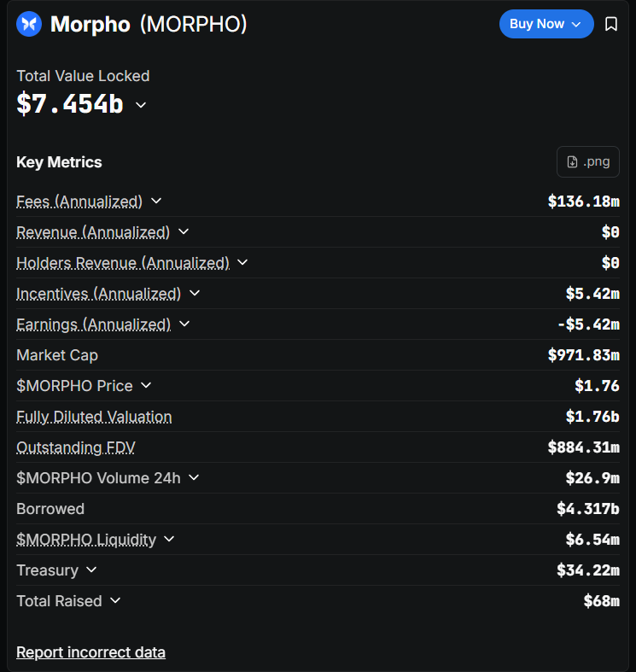The image size is (636, 672).
Task: Expand the Treasury breakdown
Action: [91, 570]
